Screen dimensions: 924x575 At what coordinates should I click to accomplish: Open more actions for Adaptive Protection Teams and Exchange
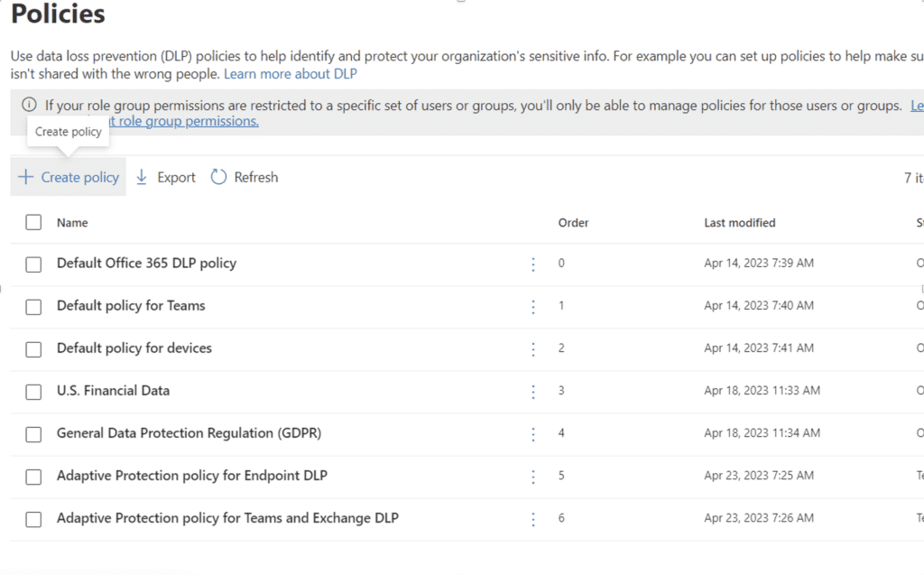click(x=533, y=519)
